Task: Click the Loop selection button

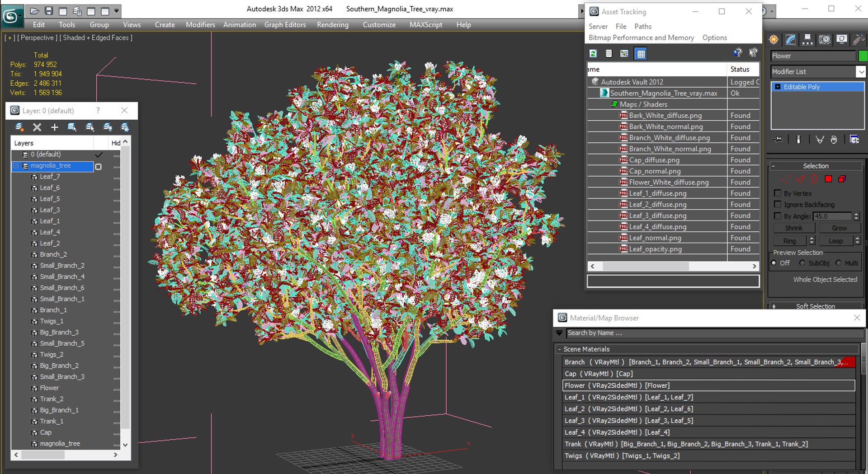Action: coord(835,241)
